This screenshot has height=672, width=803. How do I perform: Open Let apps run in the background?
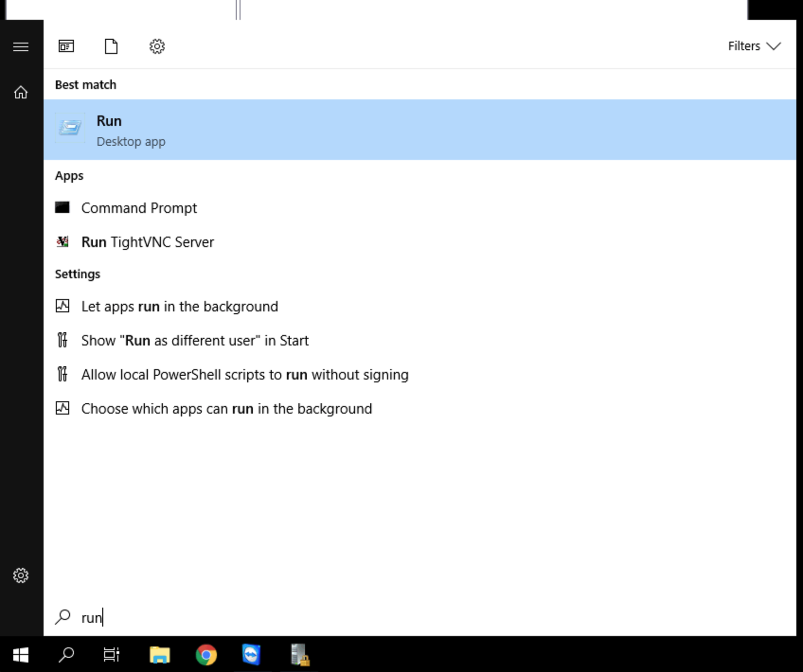[420, 306]
